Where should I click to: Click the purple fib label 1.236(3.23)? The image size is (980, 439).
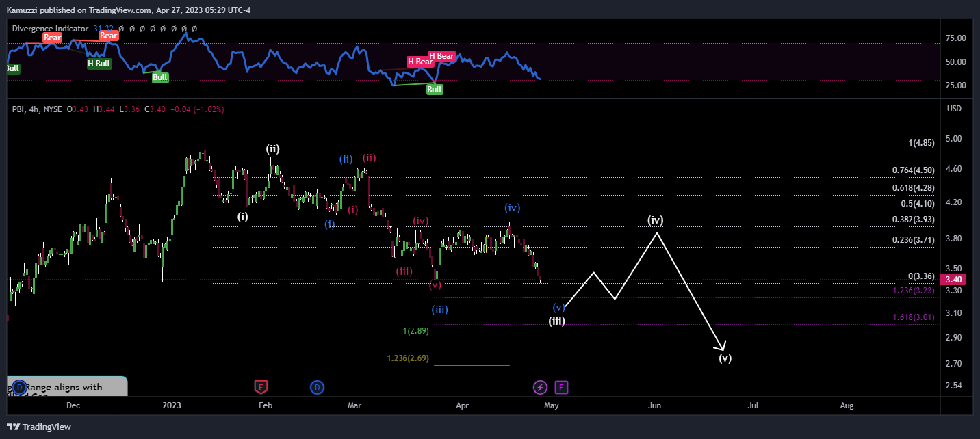pyautogui.click(x=914, y=291)
